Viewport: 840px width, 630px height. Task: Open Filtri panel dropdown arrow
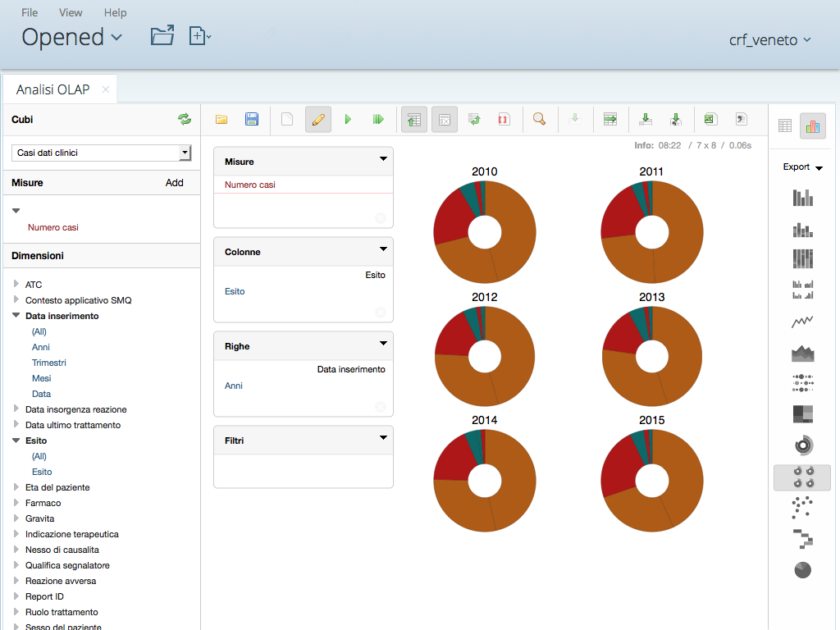[383, 437]
